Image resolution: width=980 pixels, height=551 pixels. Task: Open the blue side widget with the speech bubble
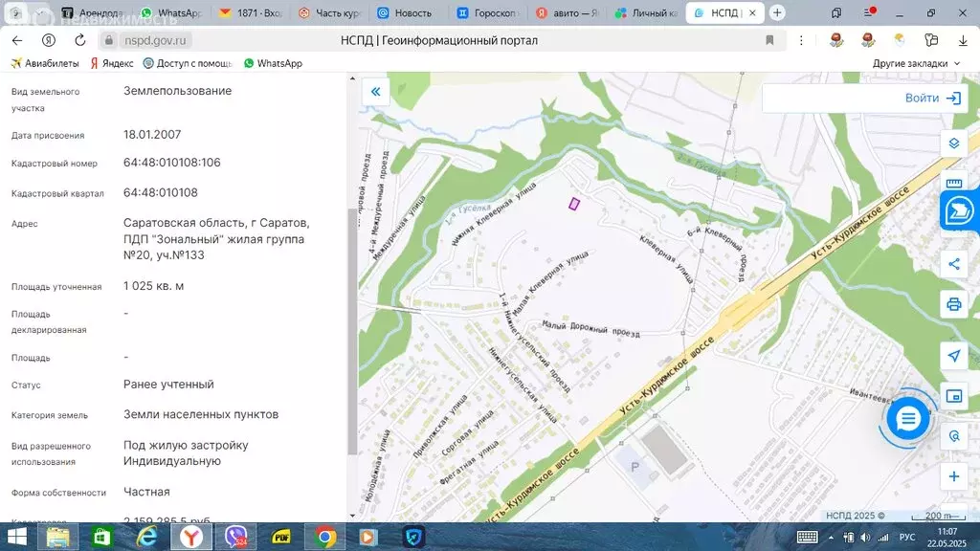(x=959, y=210)
